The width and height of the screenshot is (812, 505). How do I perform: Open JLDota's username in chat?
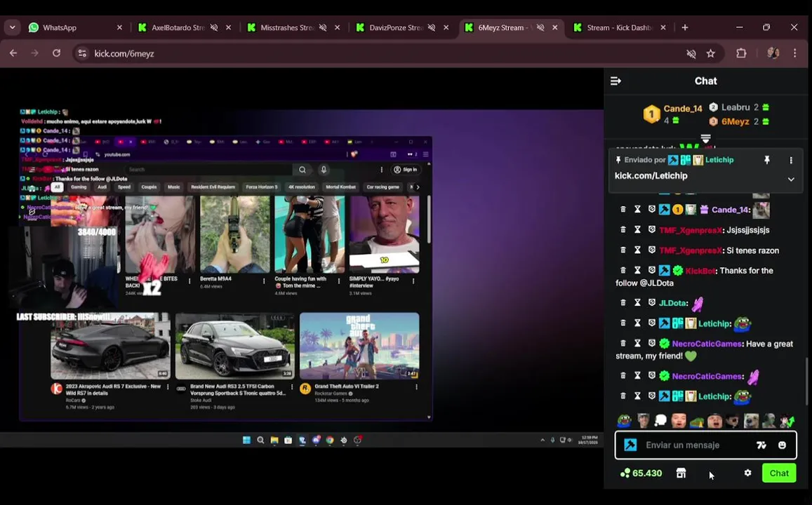click(x=672, y=303)
